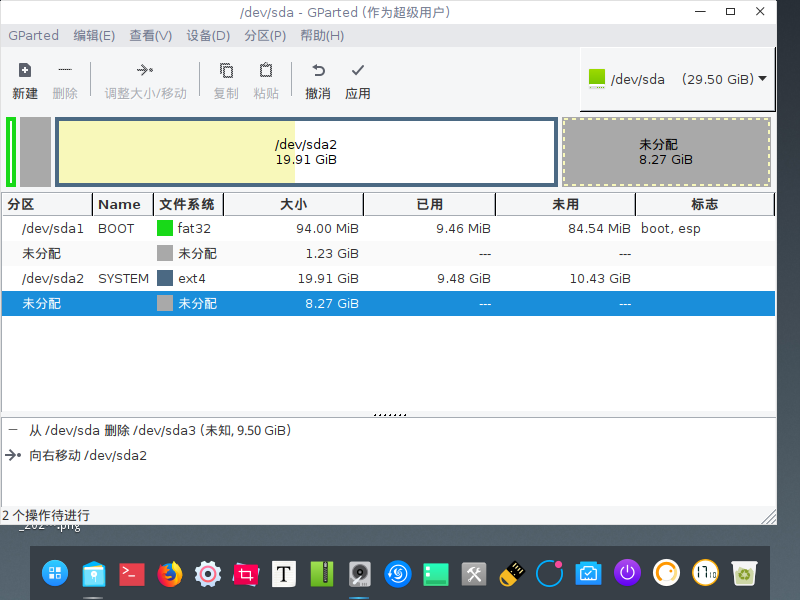The height and width of the screenshot is (600, 800).
Task: Click the BOOT name cell
Action: tap(116, 229)
